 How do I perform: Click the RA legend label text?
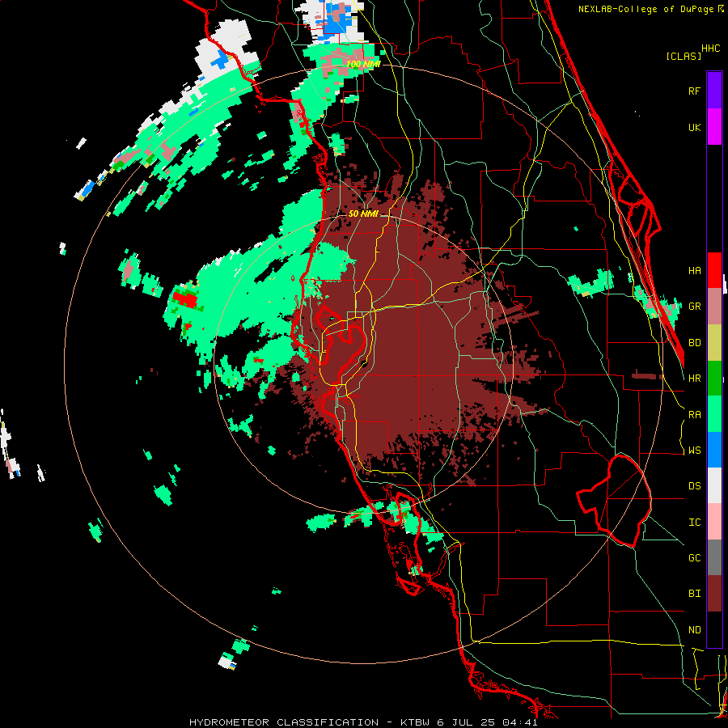(694, 415)
